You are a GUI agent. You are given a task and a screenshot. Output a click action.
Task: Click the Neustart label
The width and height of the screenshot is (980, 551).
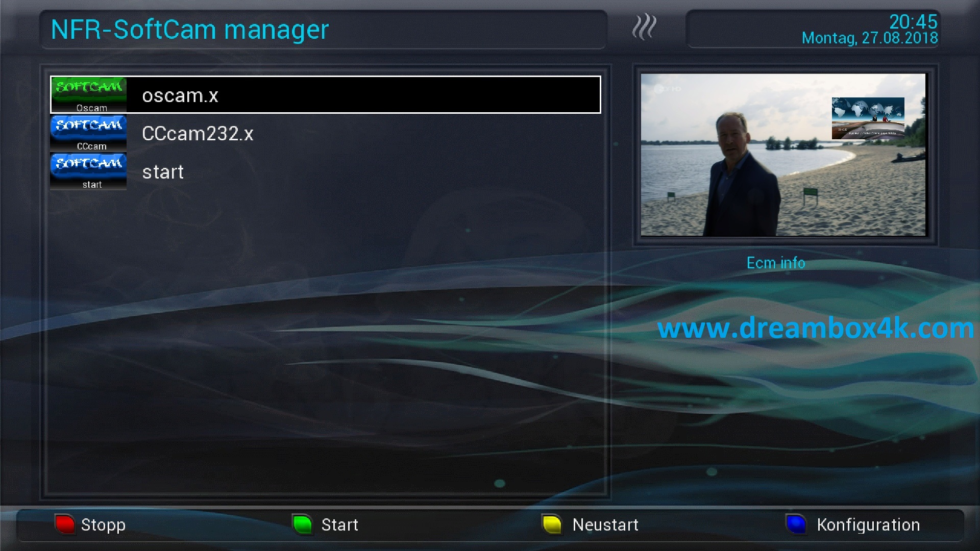point(605,524)
